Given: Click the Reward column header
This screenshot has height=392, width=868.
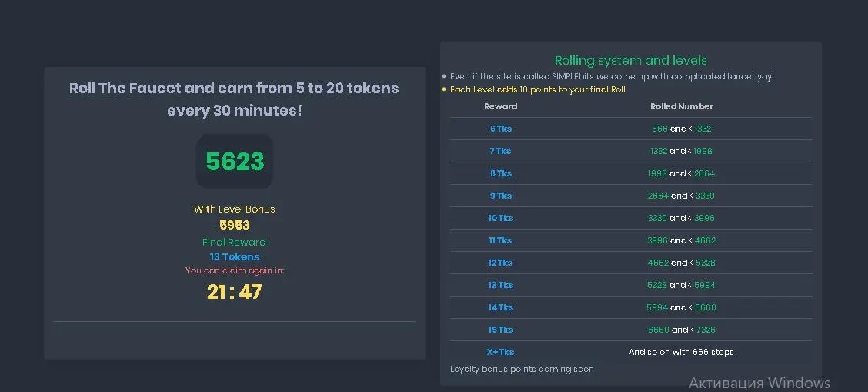Looking at the screenshot, I should pyautogui.click(x=500, y=106).
